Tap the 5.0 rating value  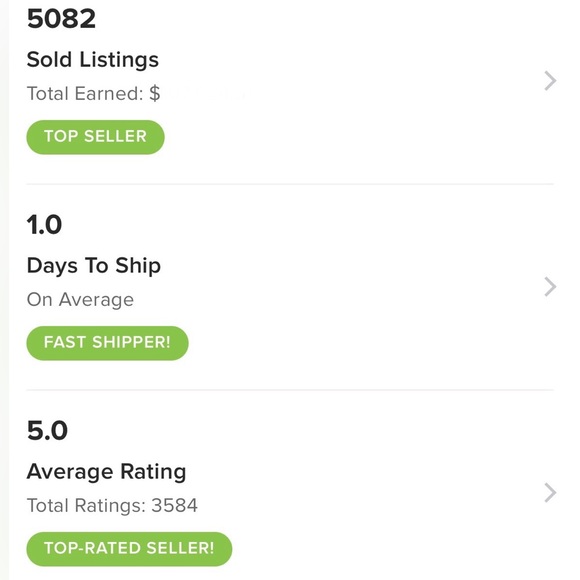[47, 431]
